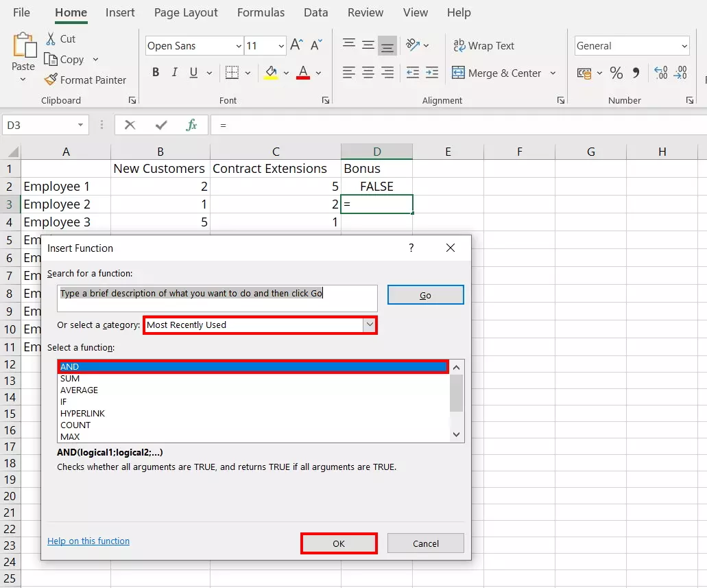Open the Name Box dropdown

click(x=80, y=125)
